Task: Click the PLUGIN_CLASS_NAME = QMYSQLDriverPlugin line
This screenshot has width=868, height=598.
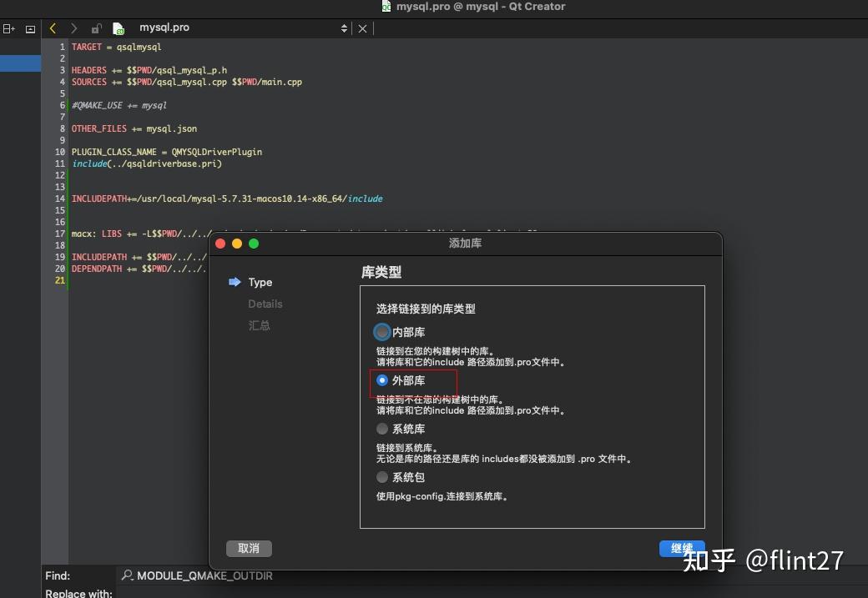Action: click(x=167, y=152)
